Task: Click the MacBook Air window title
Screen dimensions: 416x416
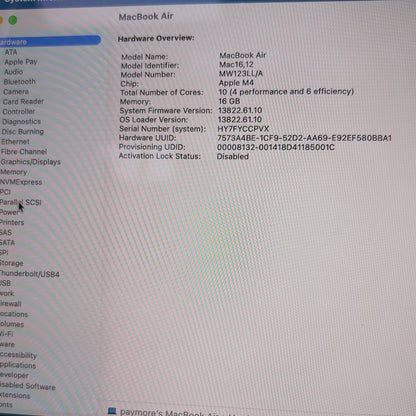Action: 146,16
